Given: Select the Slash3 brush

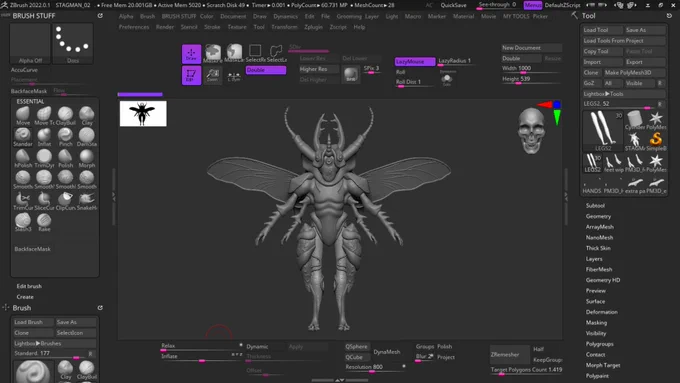Looking at the screenshot, I should point(23,222).
